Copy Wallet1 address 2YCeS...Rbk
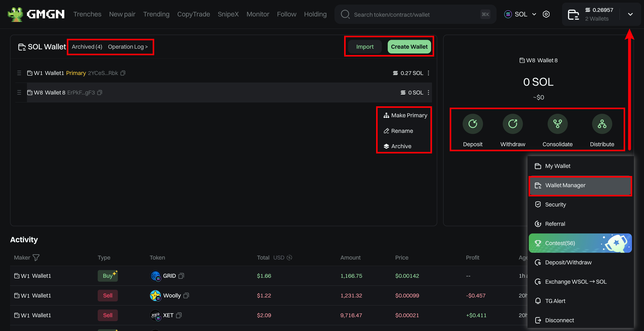 pos(123,73)
